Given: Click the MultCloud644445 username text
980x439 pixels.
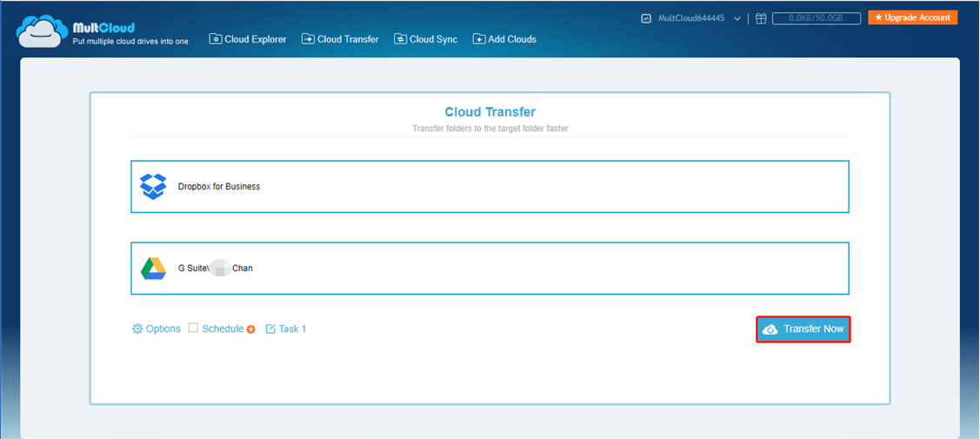Looking at the screenshot, I should 691,19.
